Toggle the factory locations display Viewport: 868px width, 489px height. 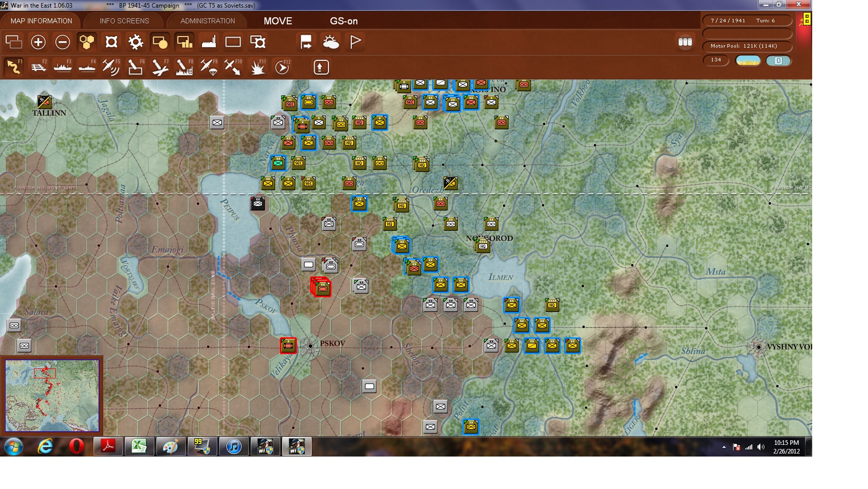coord(209,42)
